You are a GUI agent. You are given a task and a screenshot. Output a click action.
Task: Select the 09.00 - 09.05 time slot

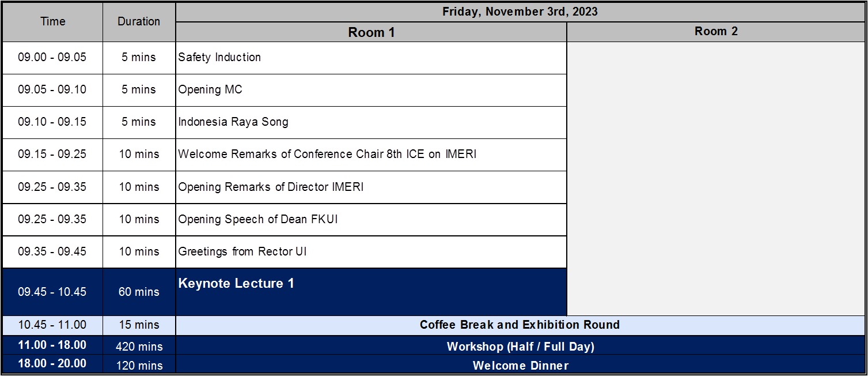coord(52,58)
